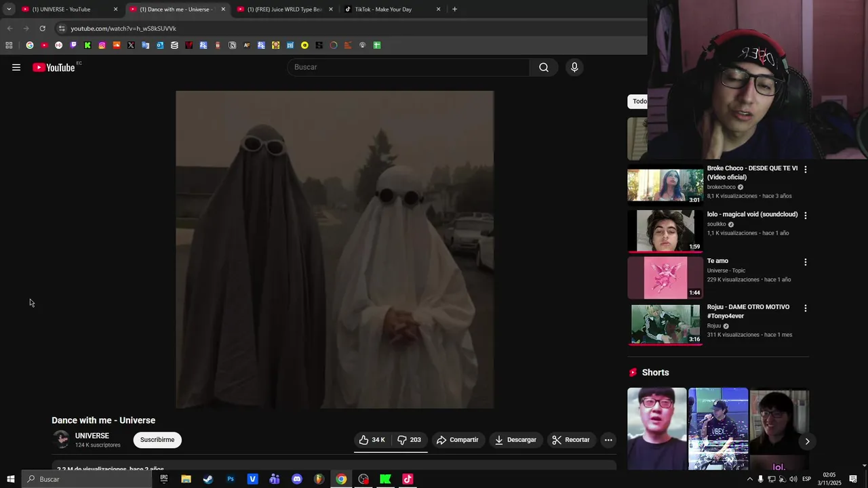This screenshot has width=868, height=488.
Task: Click the Dance with me video player
Action: point(335,249)
